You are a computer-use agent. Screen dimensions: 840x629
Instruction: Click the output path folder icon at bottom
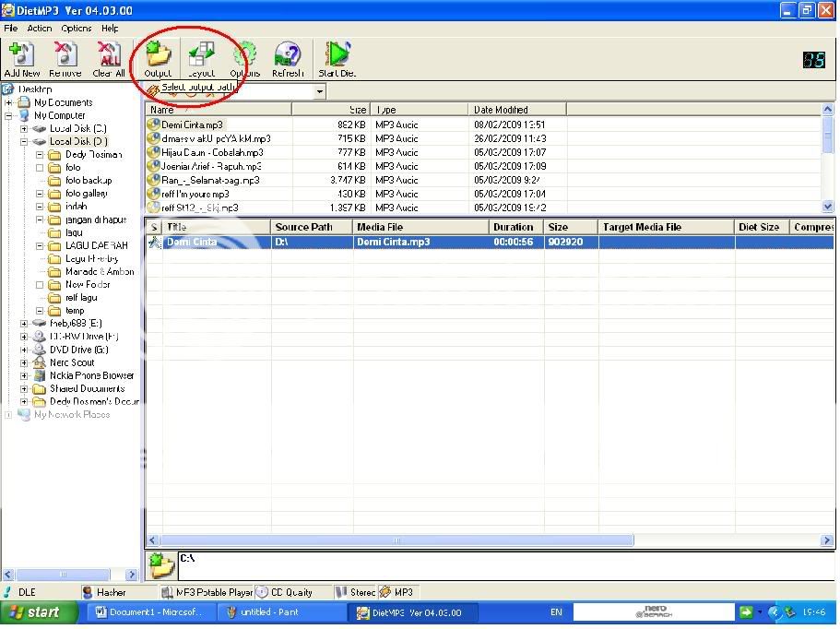161,564
